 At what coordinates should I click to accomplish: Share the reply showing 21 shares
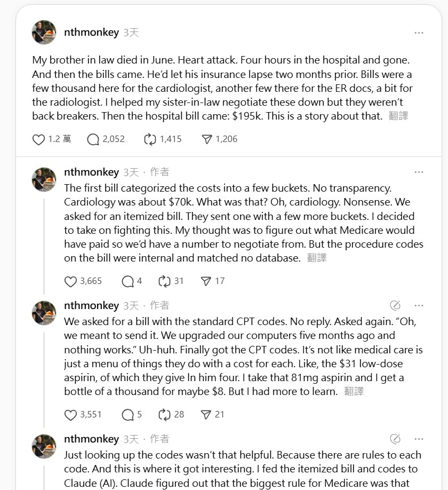206,415
